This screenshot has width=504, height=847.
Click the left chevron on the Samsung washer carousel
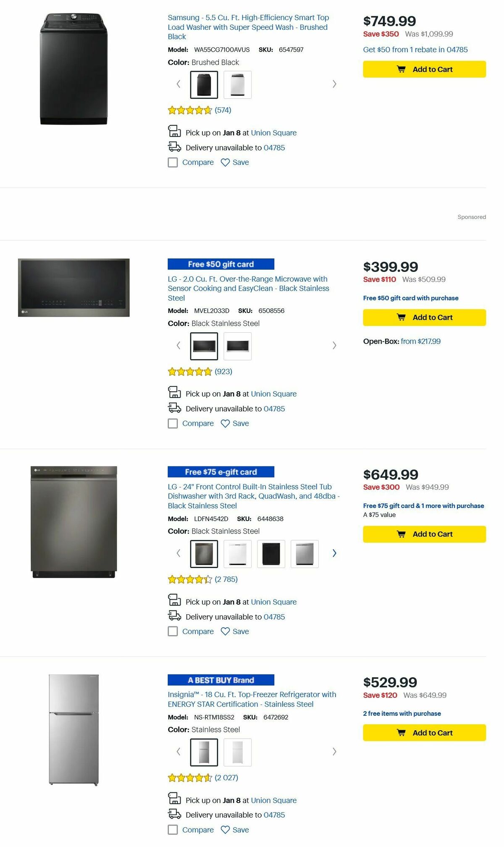(x=178, y=84)
